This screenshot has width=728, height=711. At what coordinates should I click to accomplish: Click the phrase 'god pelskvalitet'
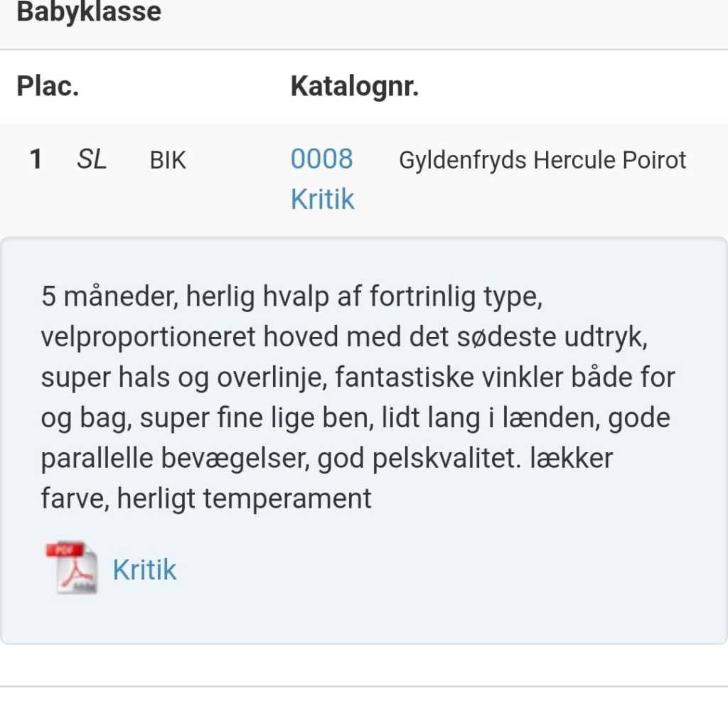407,459
